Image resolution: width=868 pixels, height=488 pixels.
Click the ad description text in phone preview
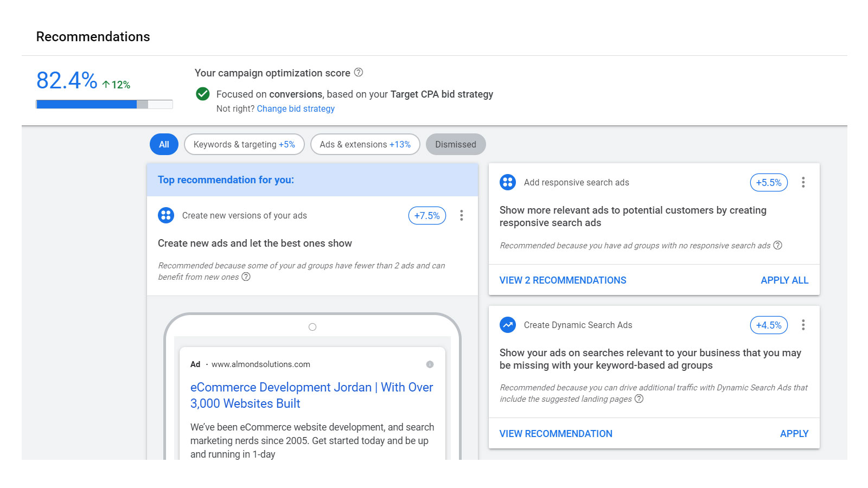tap(312, 440)
